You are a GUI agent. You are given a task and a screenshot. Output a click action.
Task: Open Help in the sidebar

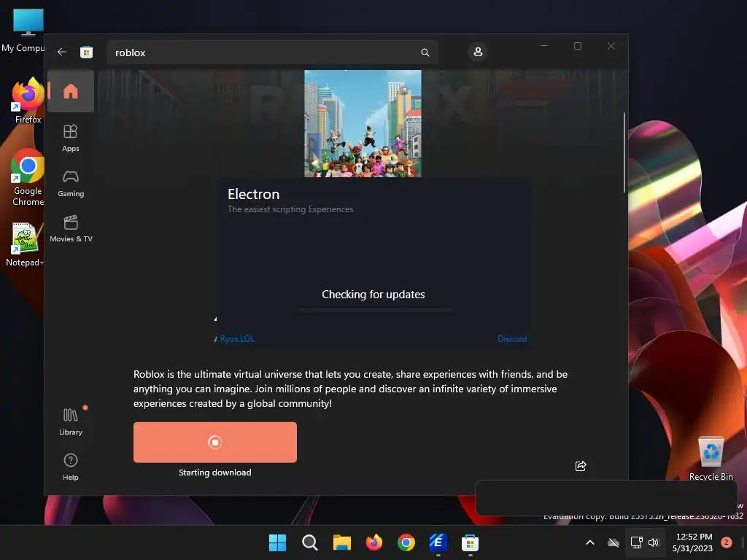coord(71,467)
